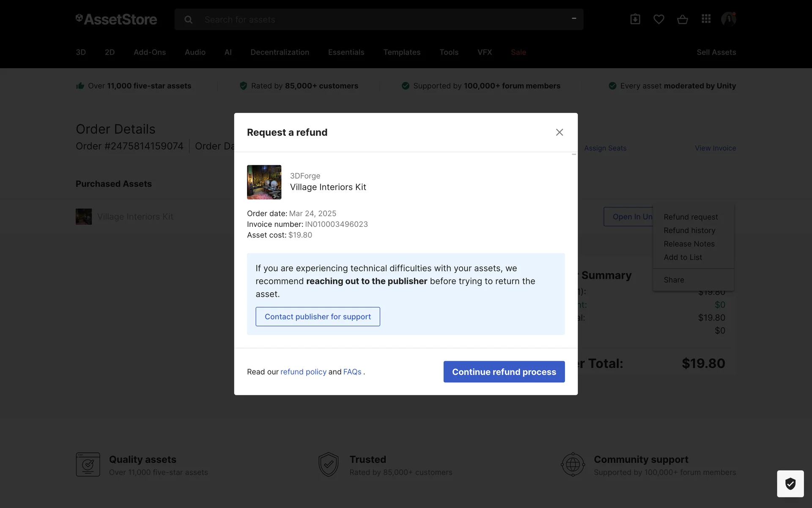Select Release Notes menu entry
Screen dimensions: 812x508
click(x=689, y=244)
